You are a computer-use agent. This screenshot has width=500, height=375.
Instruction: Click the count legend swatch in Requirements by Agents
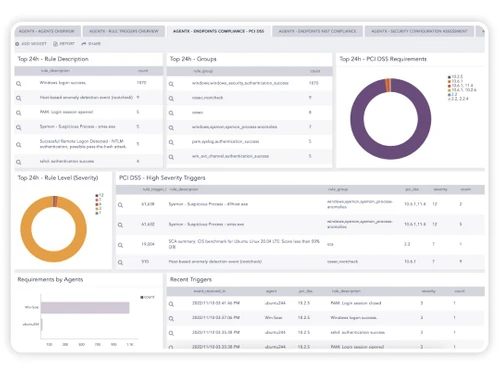tap(142, 297)
